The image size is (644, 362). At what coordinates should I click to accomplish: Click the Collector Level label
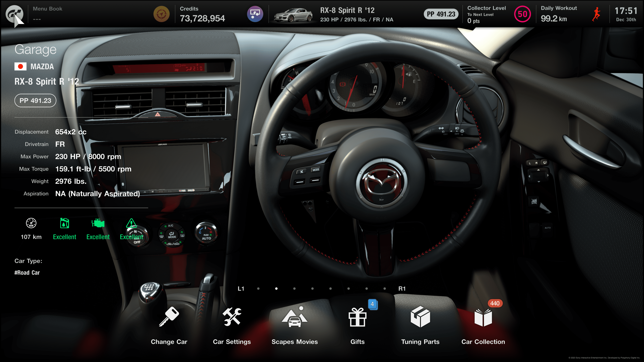487,8
